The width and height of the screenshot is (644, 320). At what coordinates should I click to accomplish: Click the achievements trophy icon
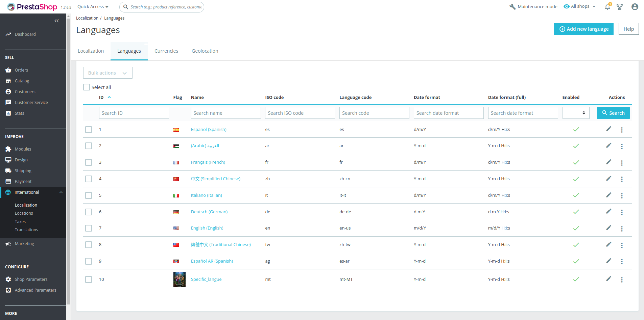pyautogui.click(x=620, y=6)
